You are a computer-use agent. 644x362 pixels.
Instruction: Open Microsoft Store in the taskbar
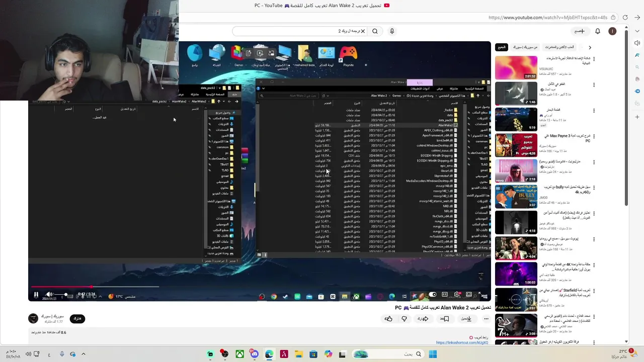tap(313, 354)
